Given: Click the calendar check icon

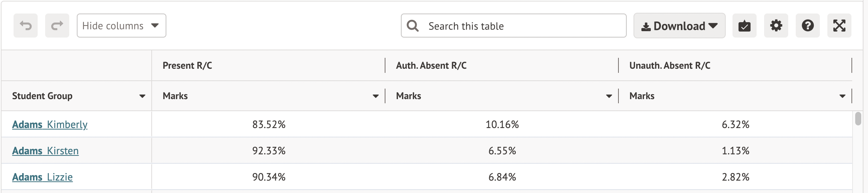Looking at the screenshot, I should [744, 26].
